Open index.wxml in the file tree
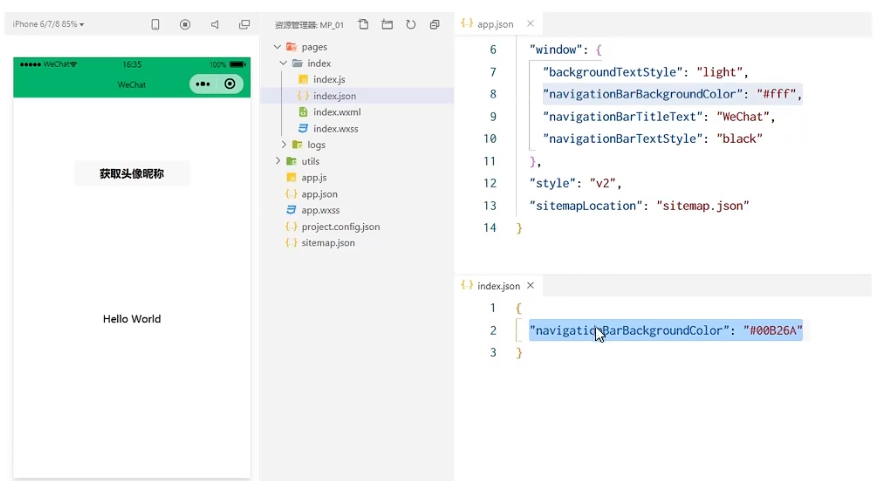This screenshot has height=481, width=888. coord(336,112)
